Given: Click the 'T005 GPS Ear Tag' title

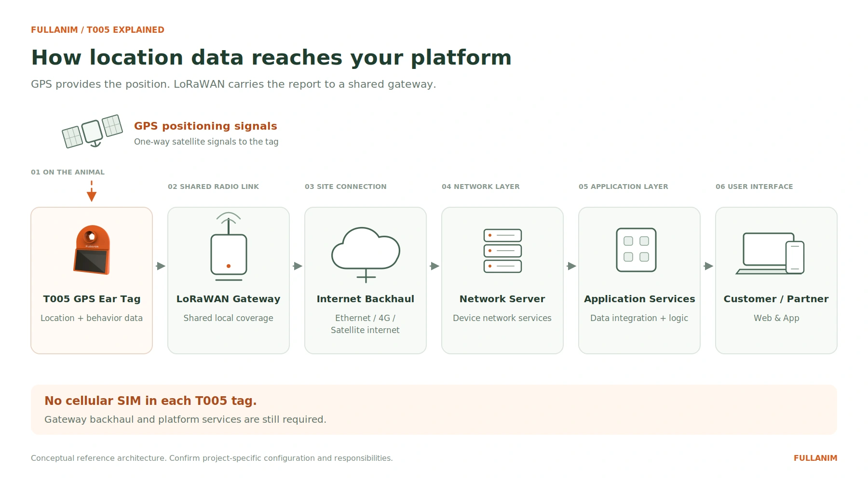Looking at the screenshot, I should 92,299.
